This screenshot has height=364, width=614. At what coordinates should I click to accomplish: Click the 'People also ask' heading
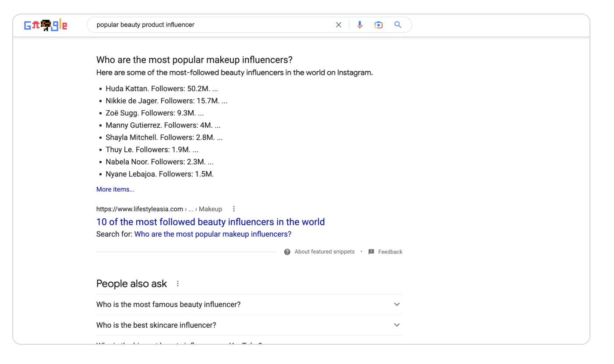[x=131, y=283]
